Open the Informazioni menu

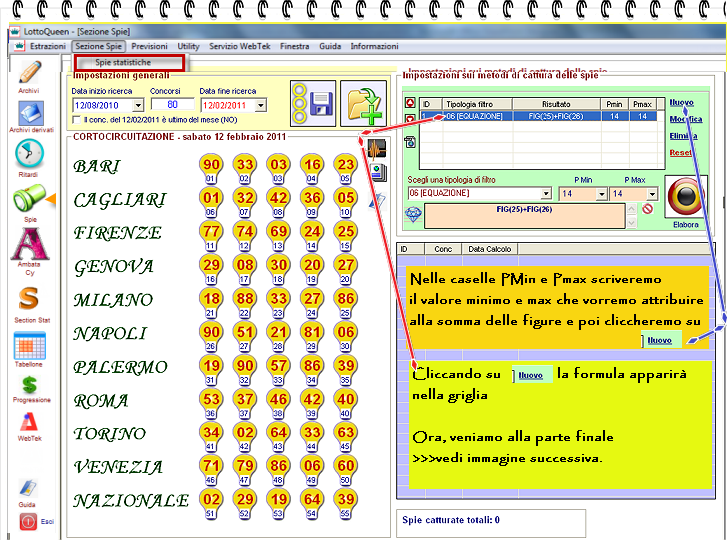tap(375, 46)
